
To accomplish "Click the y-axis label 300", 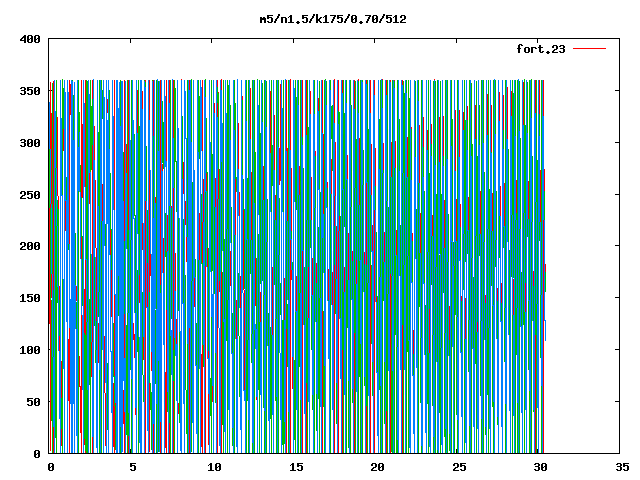I will pos(30,143).
